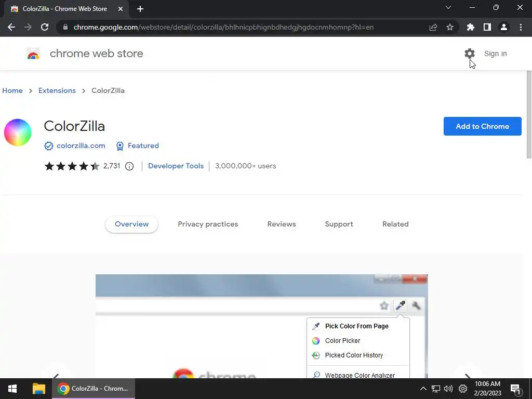Open the tab search chevron
This screenshot has width=532, height=399.
(448, 7)
